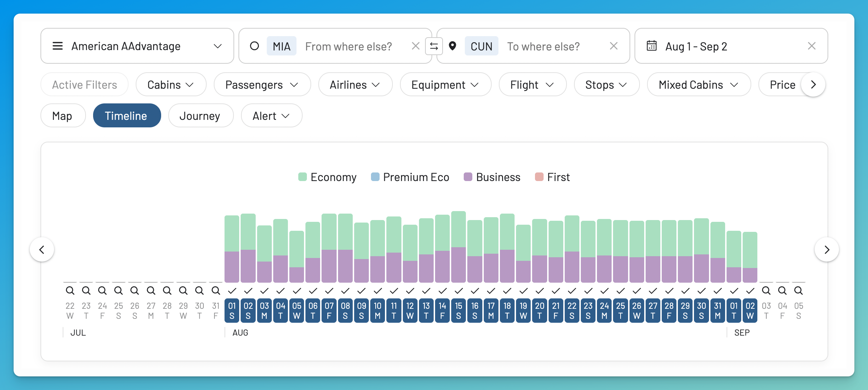This screenshot has width=868, height=390.
Task: Switch to the Map view
Action: pos(63,116)
